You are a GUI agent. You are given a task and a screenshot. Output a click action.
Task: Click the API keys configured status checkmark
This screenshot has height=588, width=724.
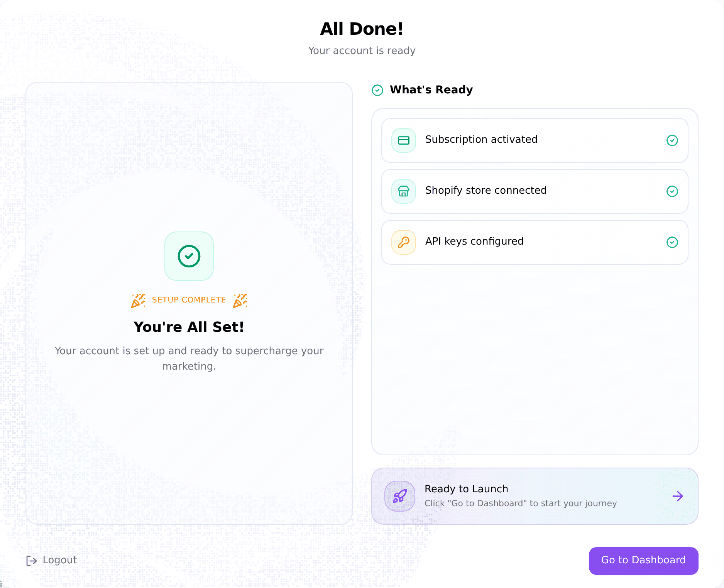pyautogui.click(x=672, y=242)
